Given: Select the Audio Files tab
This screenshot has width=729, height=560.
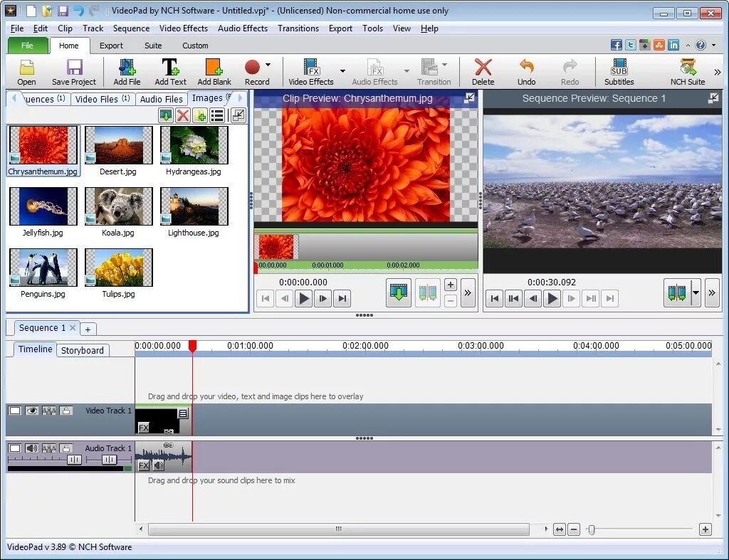Looking at the screenshot, I should [162, 99].
